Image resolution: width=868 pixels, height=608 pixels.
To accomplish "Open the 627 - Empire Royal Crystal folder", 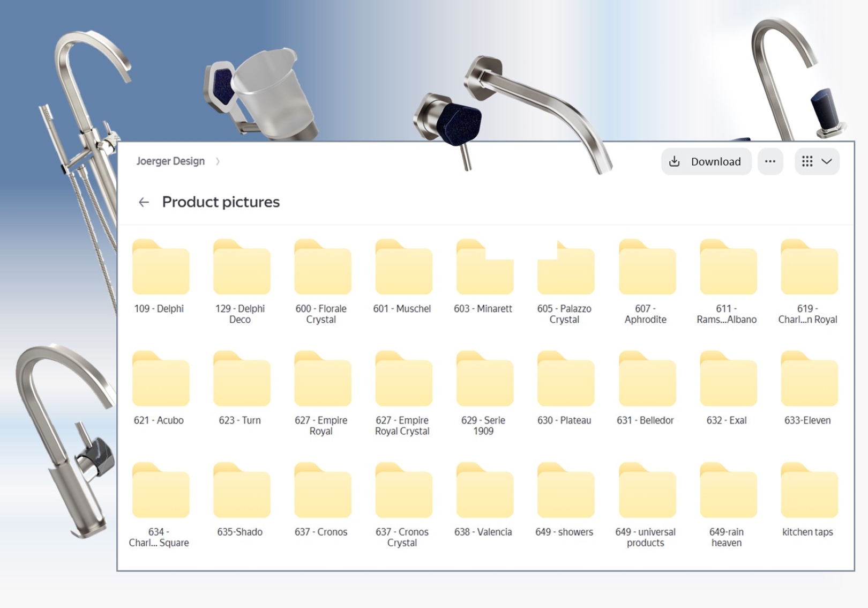I will point(403,380).
